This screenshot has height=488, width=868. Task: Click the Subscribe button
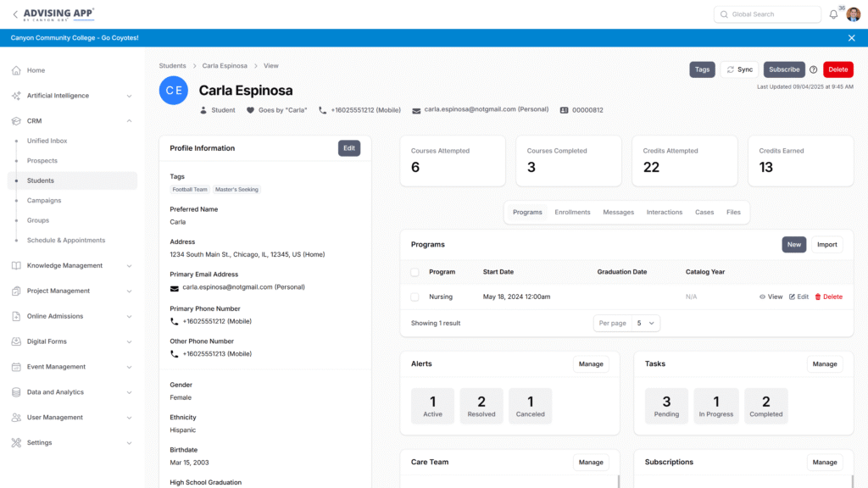784,69
